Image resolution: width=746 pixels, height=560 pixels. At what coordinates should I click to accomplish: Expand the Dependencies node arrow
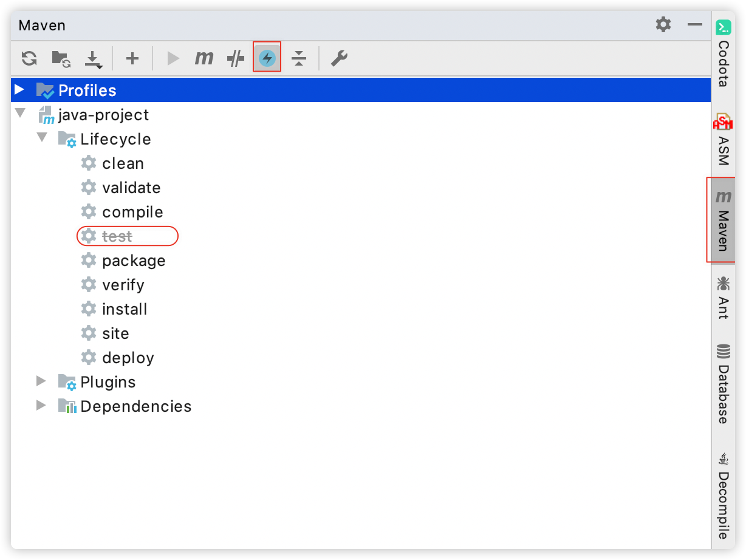click(x=41, y=405)
